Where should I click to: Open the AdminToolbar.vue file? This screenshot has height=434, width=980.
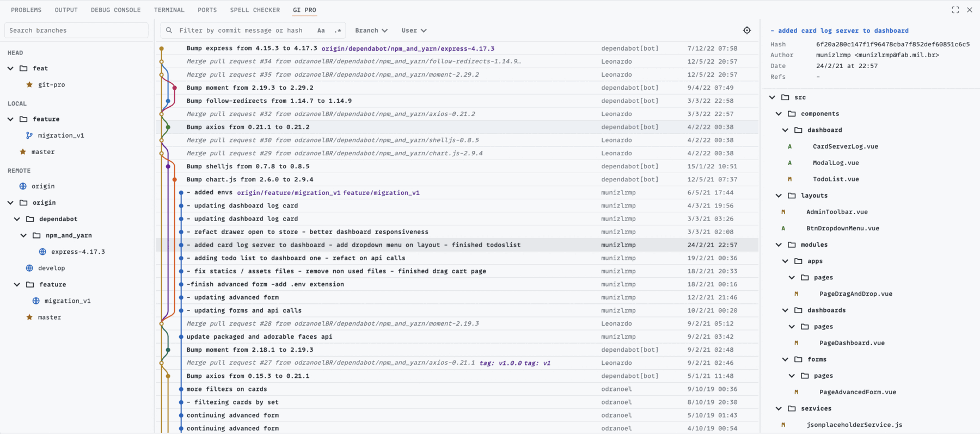(x=837, y=212)
